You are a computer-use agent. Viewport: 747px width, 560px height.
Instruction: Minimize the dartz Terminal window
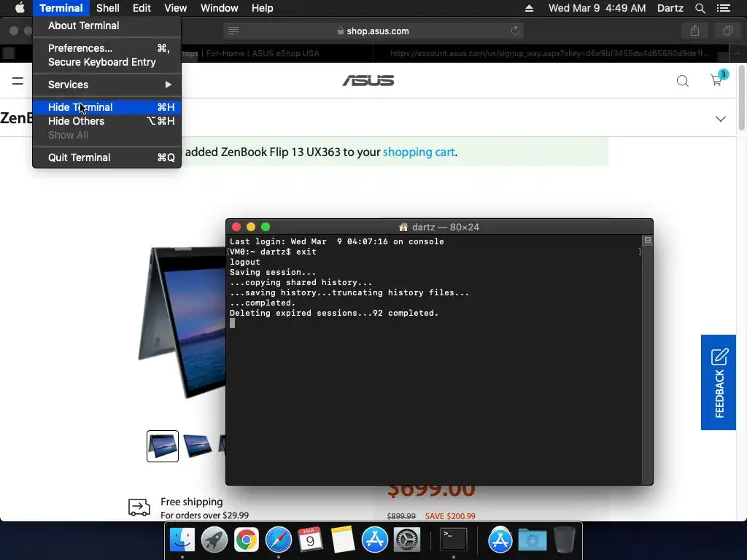coord(251,227)
